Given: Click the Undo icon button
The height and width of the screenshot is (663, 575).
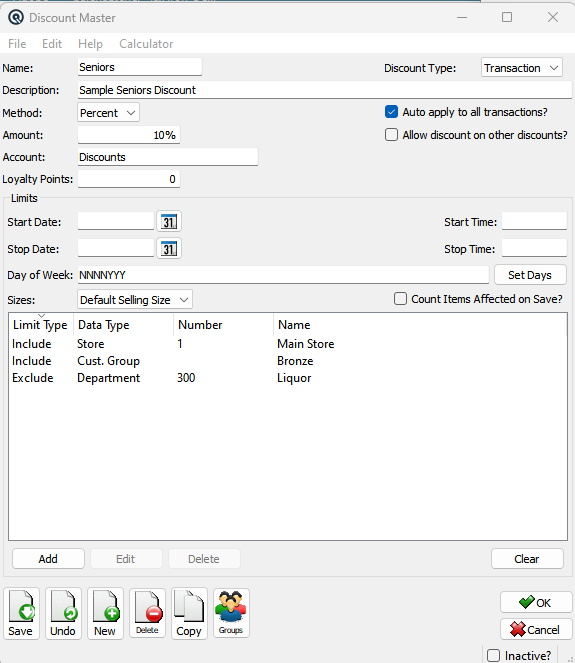Looking at the screenshot, I should tap(63, 613).
